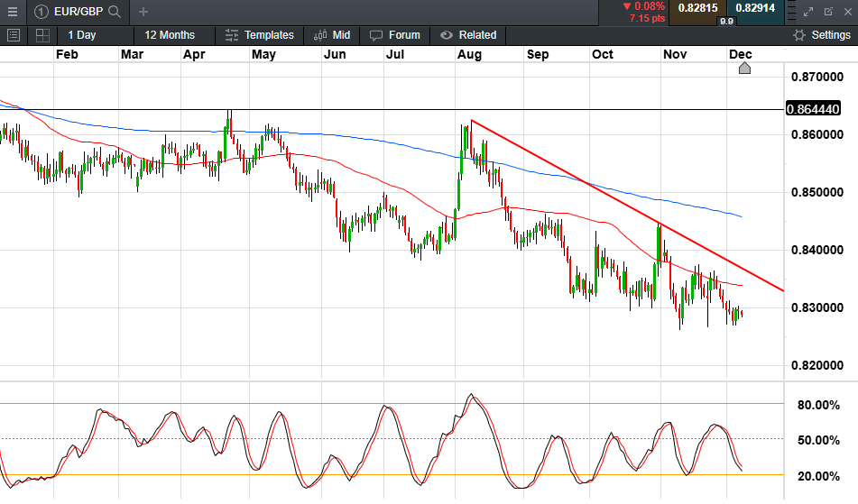Open the chart layout grid icon

pyautogui.click(x=42, y=35)
